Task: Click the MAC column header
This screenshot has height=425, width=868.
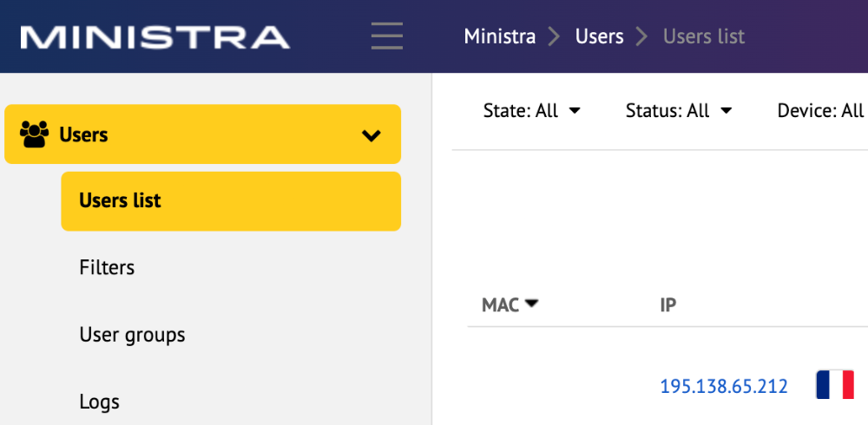Action: click(501, 304)
